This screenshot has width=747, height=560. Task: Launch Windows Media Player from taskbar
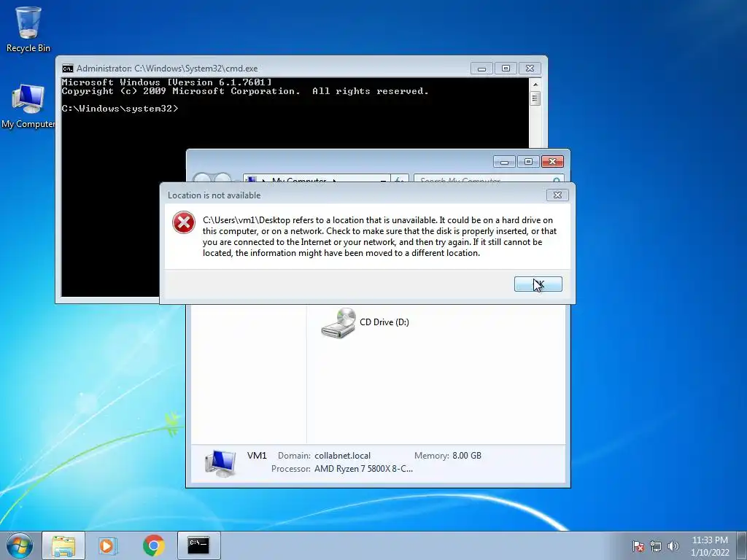[x=108, y=545]
